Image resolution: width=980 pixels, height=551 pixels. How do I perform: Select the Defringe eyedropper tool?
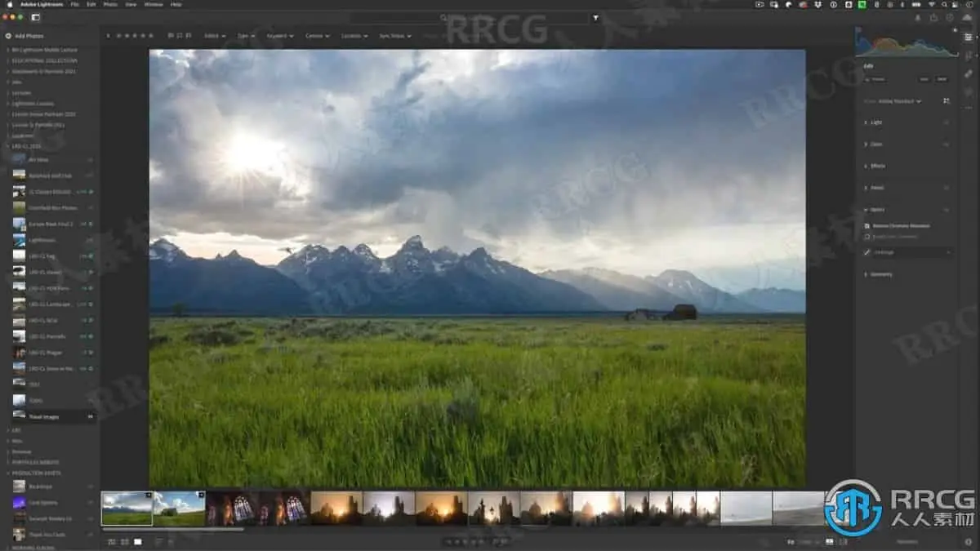[x=867, y=252]
